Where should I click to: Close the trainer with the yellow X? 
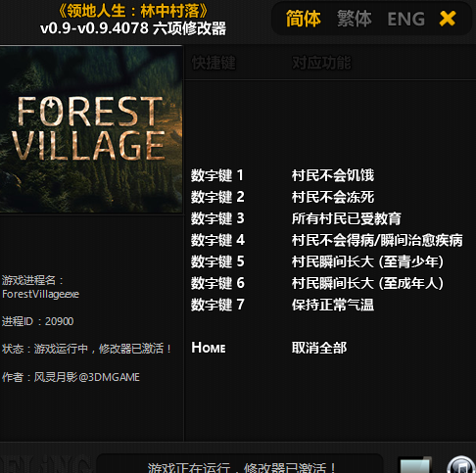click(x=448, y=19)
